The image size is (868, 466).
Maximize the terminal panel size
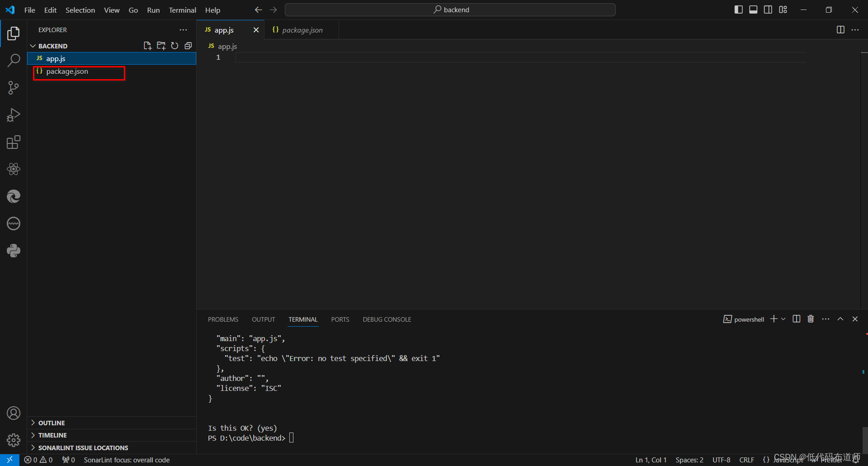coord(840,319)
